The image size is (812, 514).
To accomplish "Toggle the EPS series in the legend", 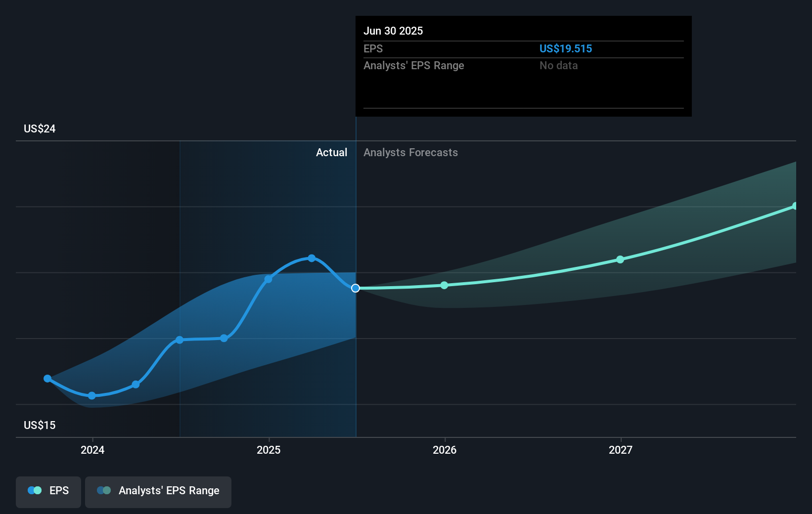I will click(48, 490).
